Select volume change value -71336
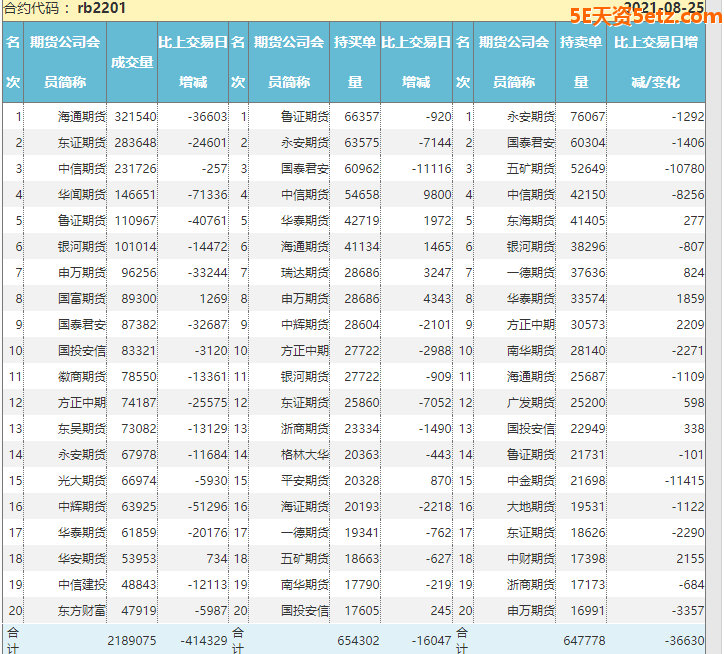Screen dimensions: 724x654 pos(207,194)
